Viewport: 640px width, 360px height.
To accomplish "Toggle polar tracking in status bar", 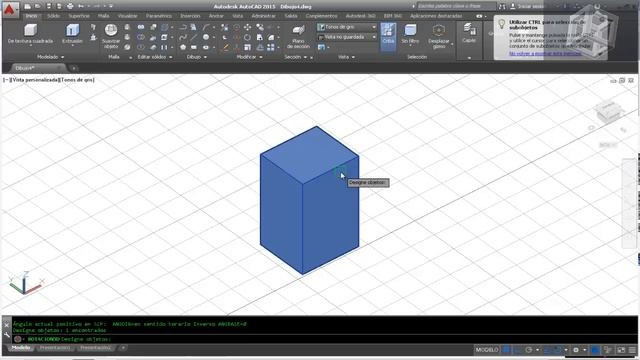I will [529, 350].
